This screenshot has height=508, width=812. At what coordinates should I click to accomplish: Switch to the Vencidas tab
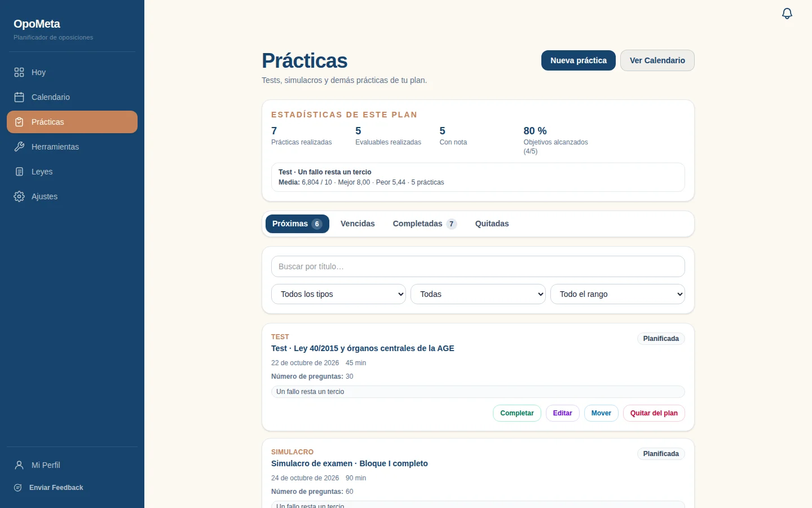[358, 224]
